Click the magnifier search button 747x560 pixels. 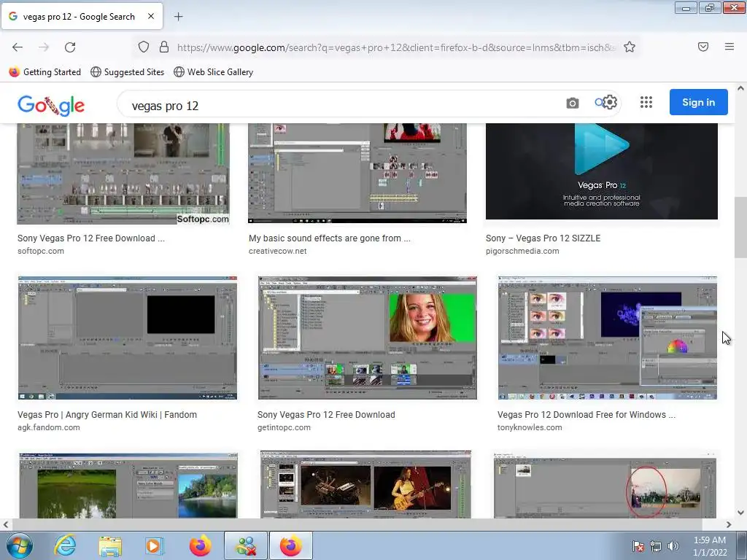point(599,102)
